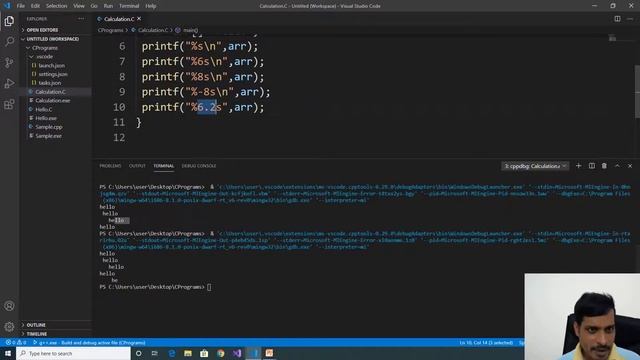This screenshot has width=640, height=360.
Task: Open Task View on taskbar
Action: (x=155, y=353)
